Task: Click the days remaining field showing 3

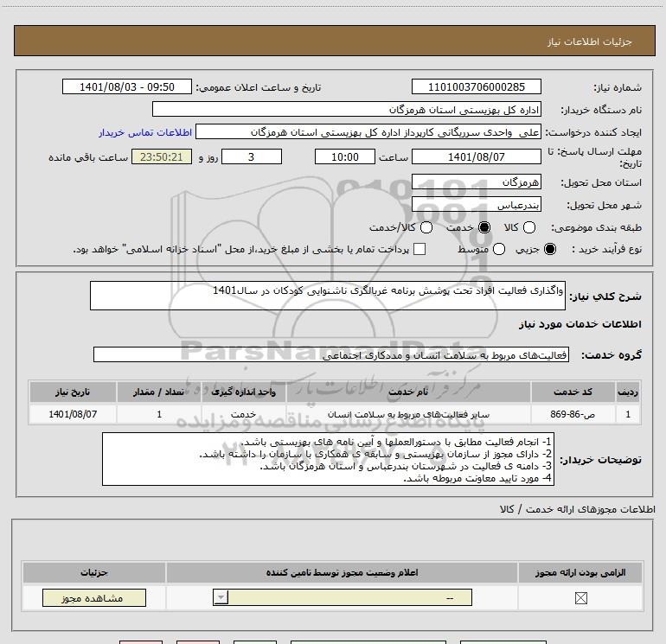Action: (x=252, y=156)
